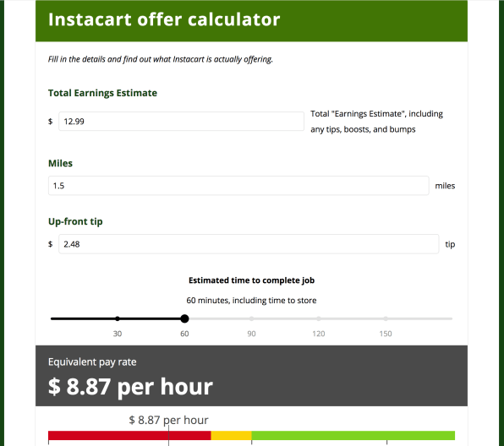Click the green segment of pay rate bar

point(353,435)
